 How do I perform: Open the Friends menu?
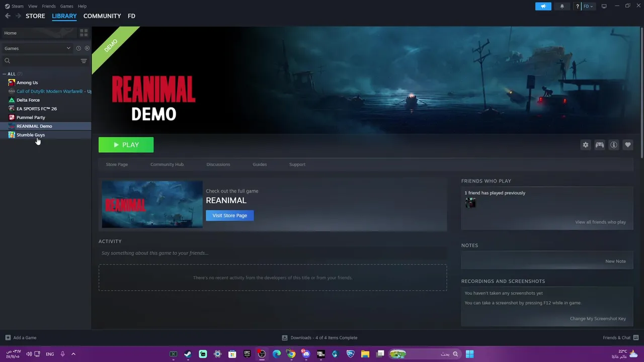(49, 6)
